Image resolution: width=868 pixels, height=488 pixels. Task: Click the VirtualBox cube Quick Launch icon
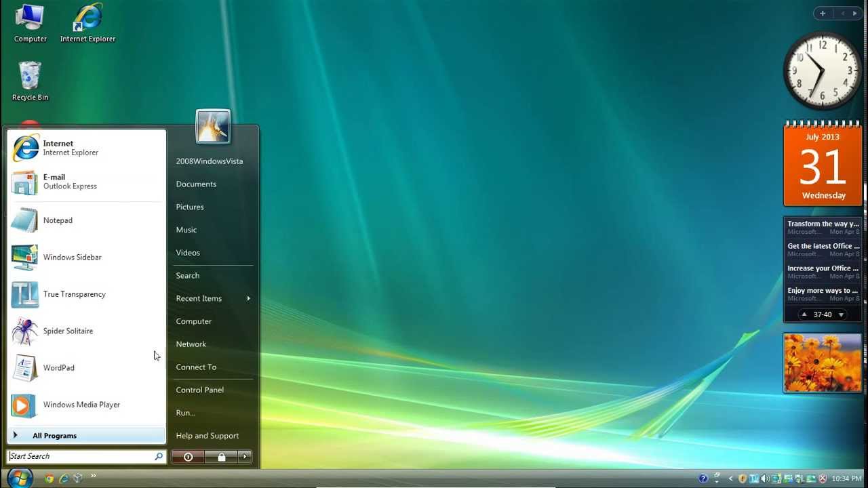click(78, 479)
